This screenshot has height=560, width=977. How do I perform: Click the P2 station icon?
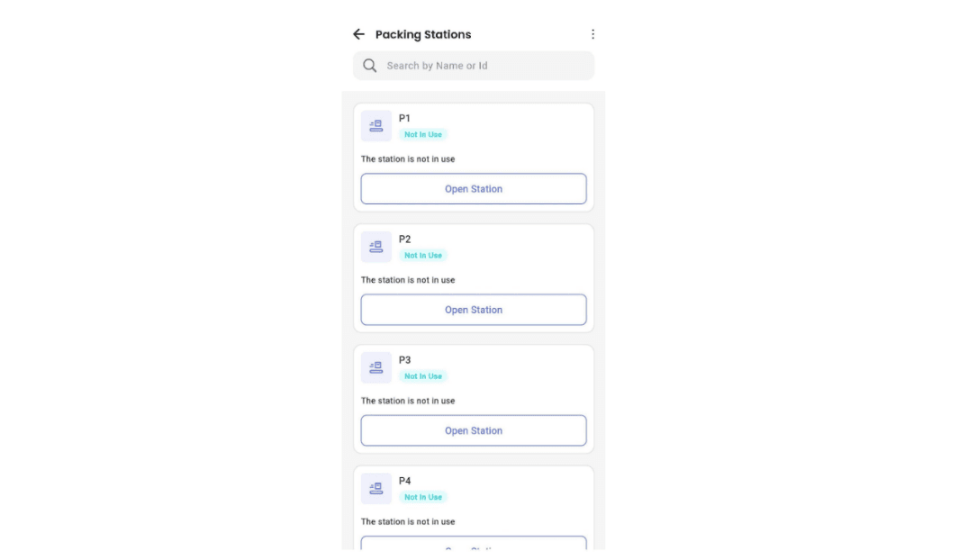(x=376, y=247)
